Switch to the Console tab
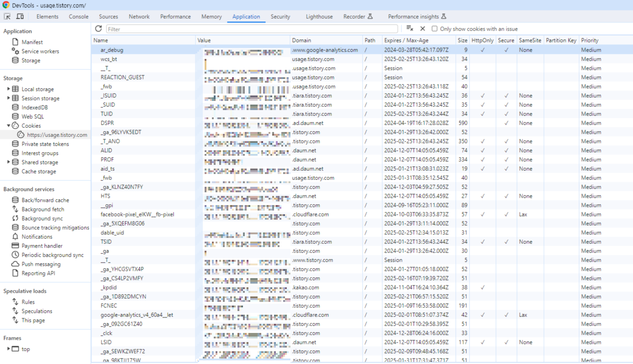Viewport: 633px width, 364px height. [x=79, y=16]
